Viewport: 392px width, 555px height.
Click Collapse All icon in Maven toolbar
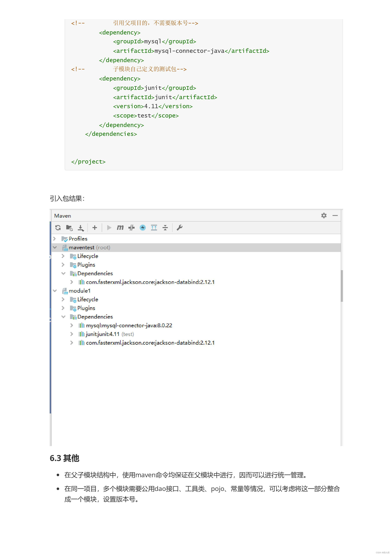coord(165,227)
